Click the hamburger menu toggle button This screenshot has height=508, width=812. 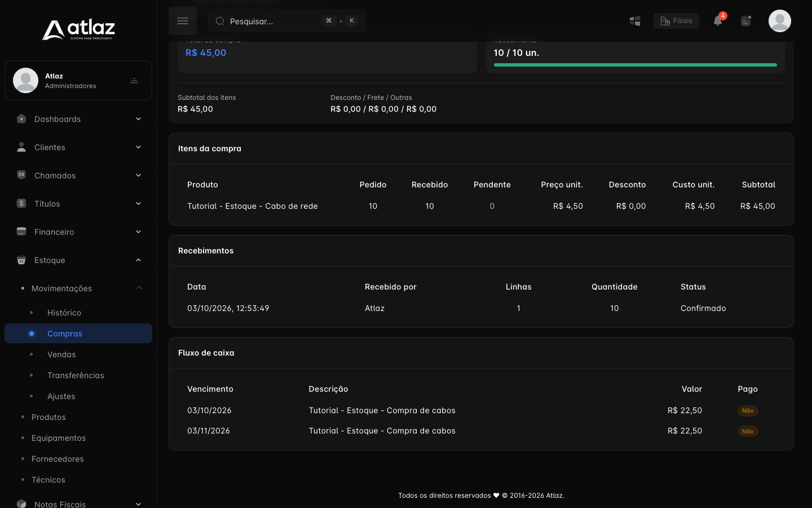183,21
